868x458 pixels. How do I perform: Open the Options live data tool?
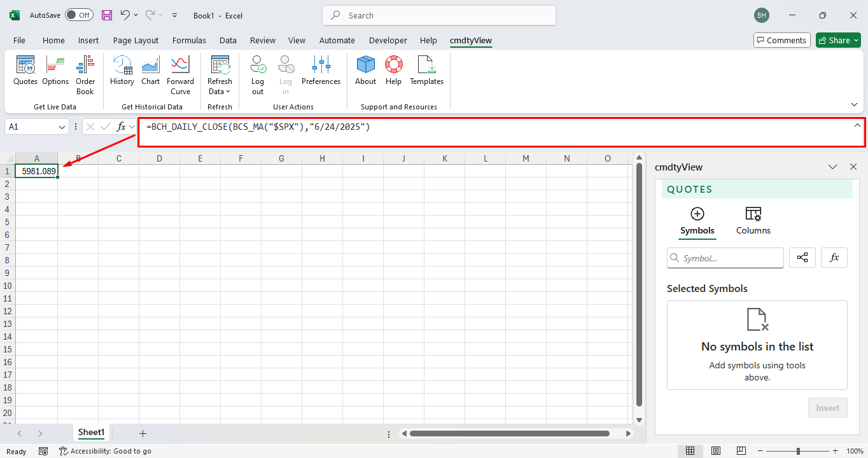pos(55,71)
